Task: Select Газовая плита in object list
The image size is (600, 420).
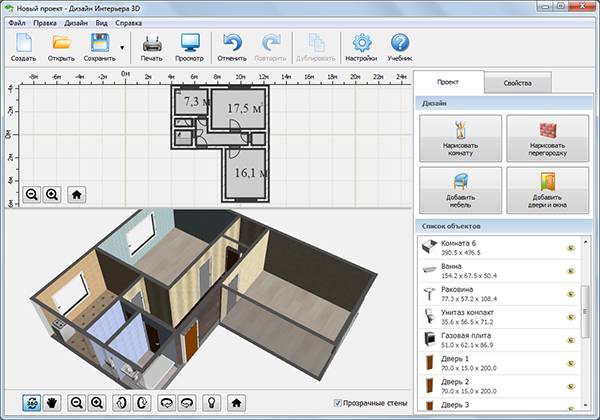Action: pyautogui.click(x=499, y=340)
